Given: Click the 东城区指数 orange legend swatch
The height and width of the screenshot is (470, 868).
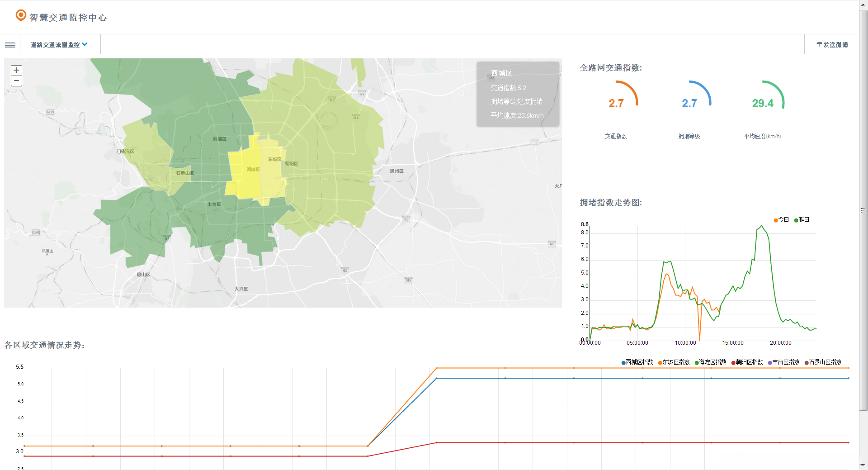Looking at the screenshot, I should click(x=660, y=363).
